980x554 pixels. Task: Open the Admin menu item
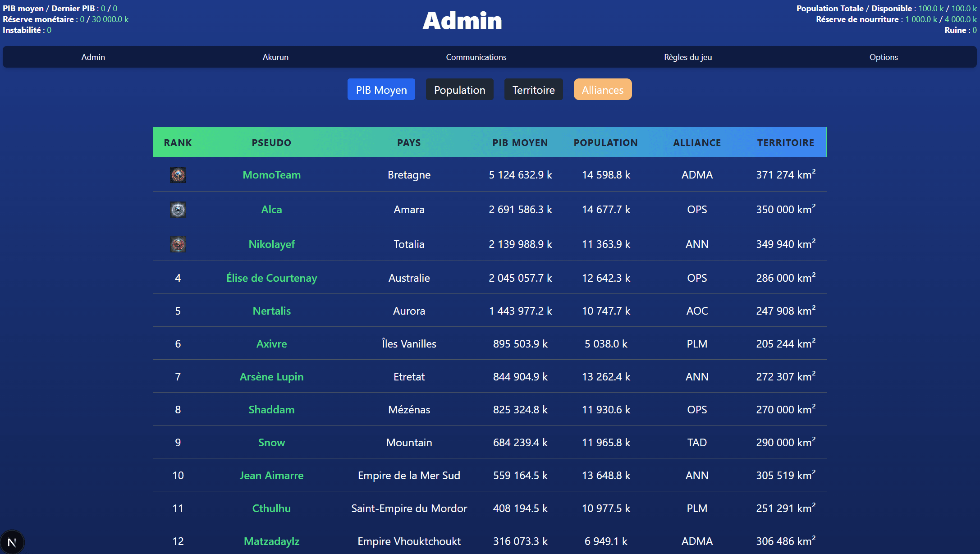click(93, 57)
